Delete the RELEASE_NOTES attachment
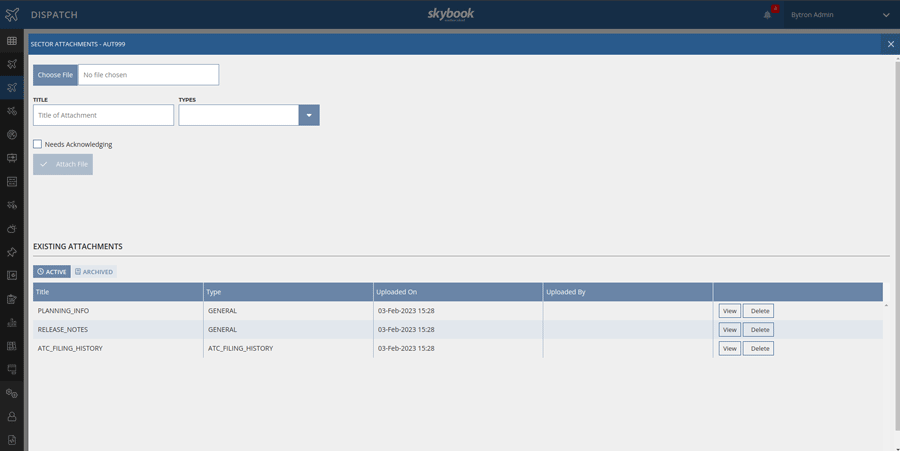Image resolution: width=900 pixels, height=451 pixels. tap(759, 330)
